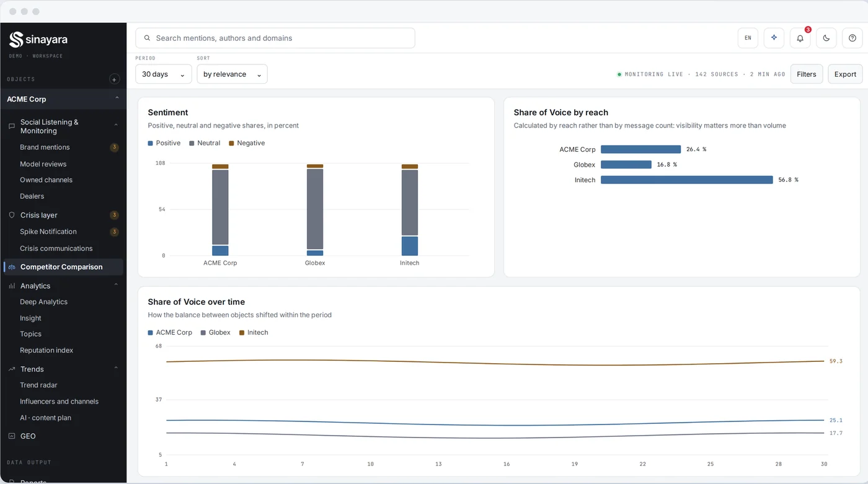
Task: Open the notifications bell
Action: pyautogui.click(x=800, y=38)
